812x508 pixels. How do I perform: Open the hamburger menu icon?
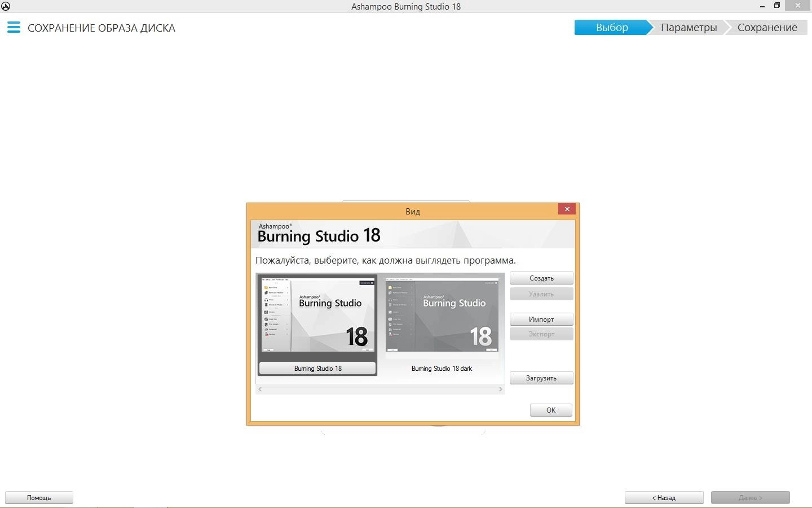click(x=14, y=27)
